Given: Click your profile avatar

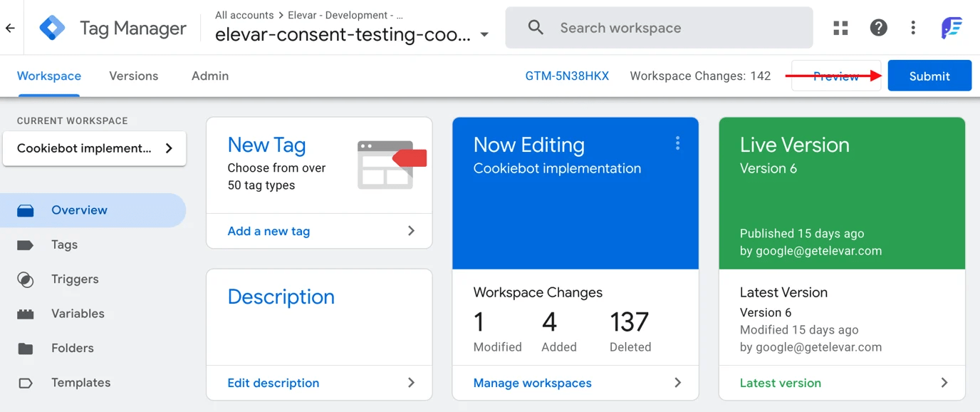Looking at the screenshot, I should point(952,27).
